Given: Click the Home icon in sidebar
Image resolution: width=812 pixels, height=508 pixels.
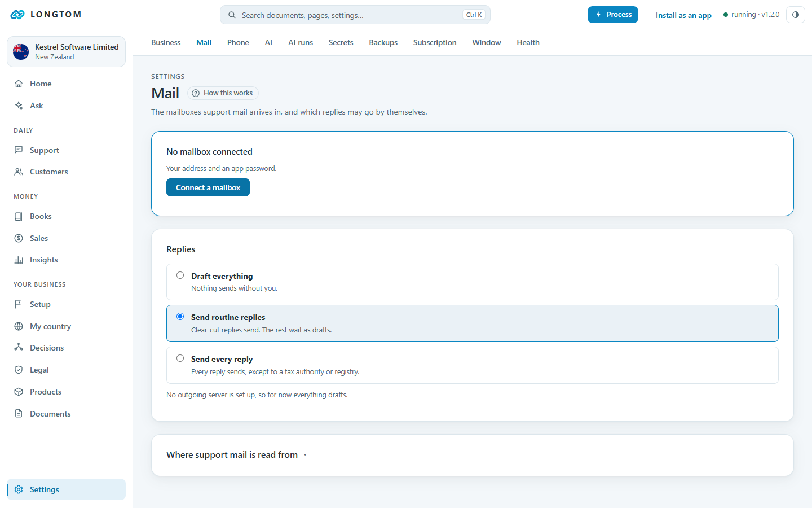Looking at the screenshot, I should coord(19,84).
